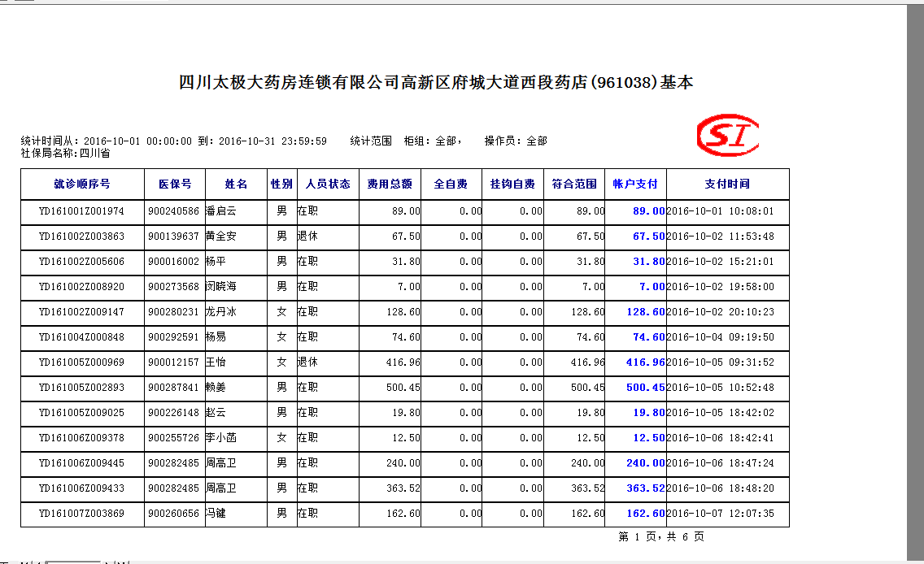Click blue account payment 89.00

[649, 211]
